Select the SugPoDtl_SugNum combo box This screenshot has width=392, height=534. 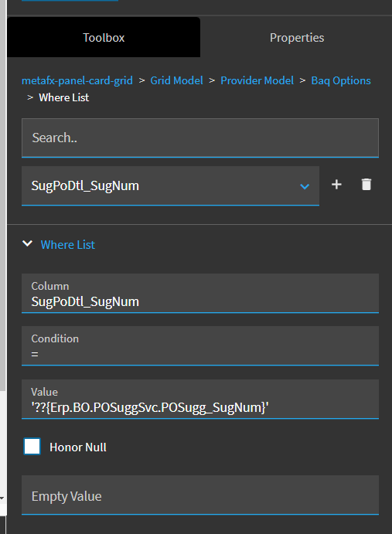[x=170, y=186]
